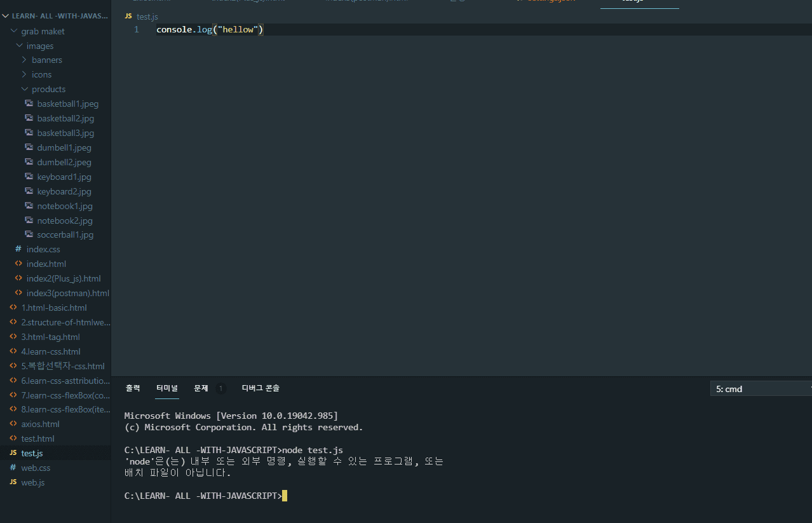
Task: Switch to the 문제 (Problems) panel tab
Action: point(201,388)
